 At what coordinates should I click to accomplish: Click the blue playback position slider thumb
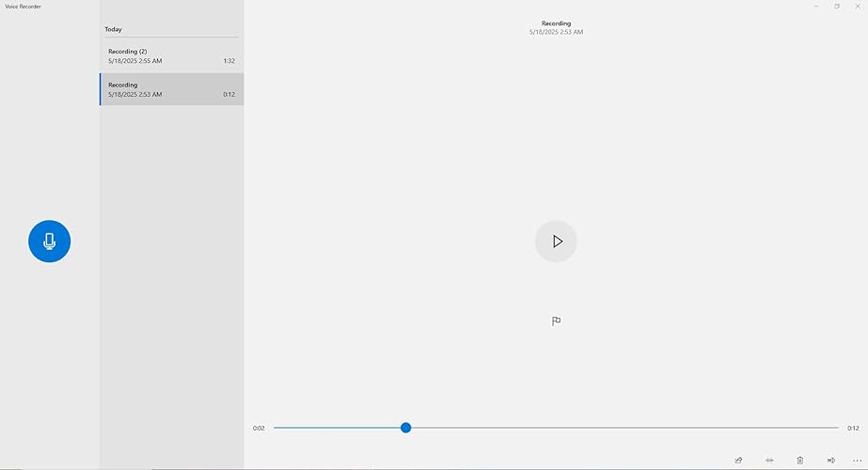tap(405, 428)
